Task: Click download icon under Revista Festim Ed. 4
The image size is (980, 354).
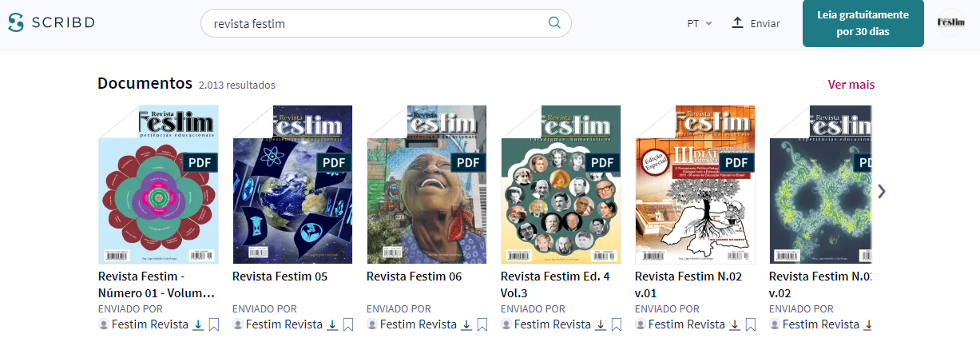Action: (x=601, y=324)
